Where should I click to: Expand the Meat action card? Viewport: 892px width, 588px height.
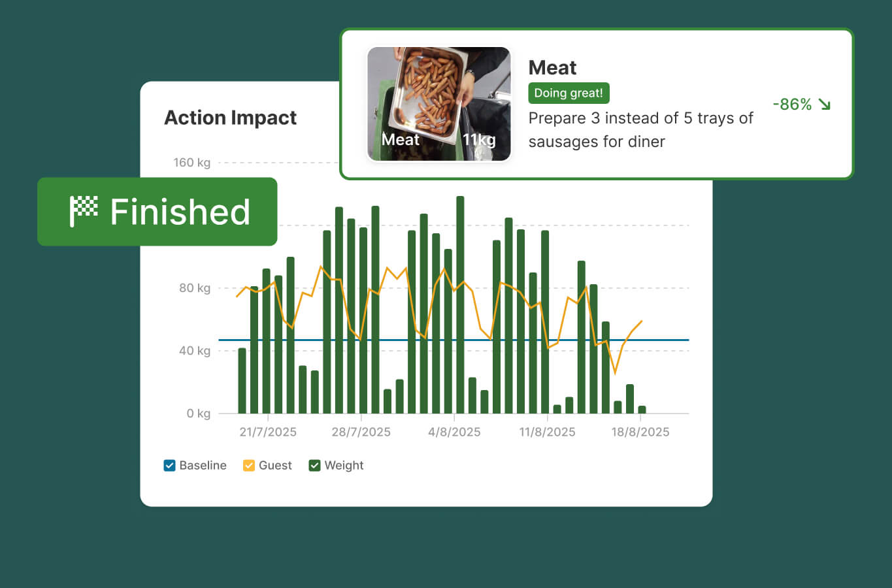coord(596,105)
